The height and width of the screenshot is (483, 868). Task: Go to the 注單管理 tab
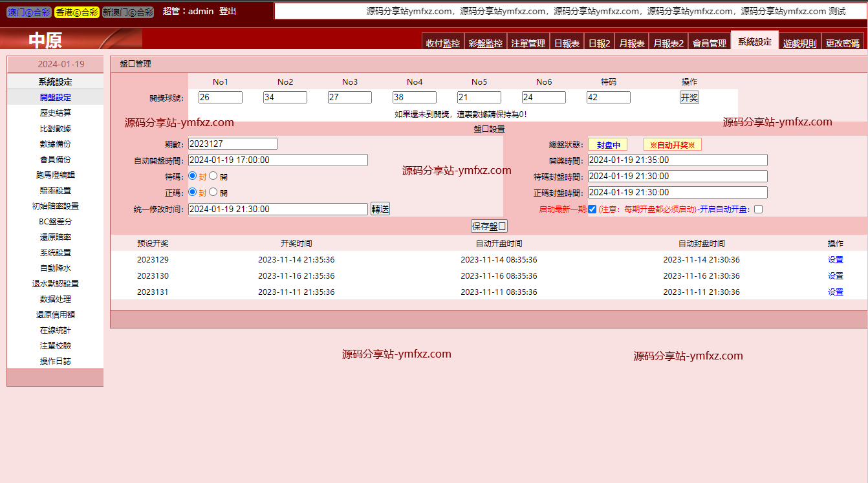528,43
